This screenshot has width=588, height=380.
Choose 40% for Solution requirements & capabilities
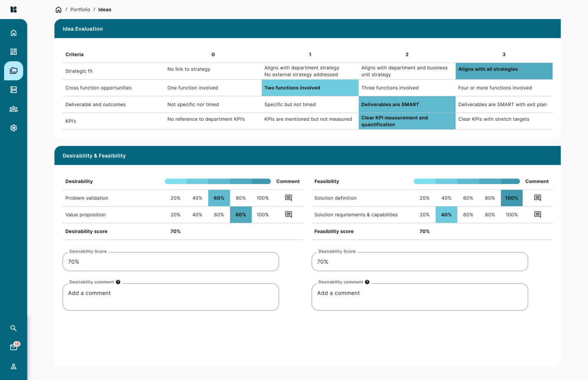[446, 214]
